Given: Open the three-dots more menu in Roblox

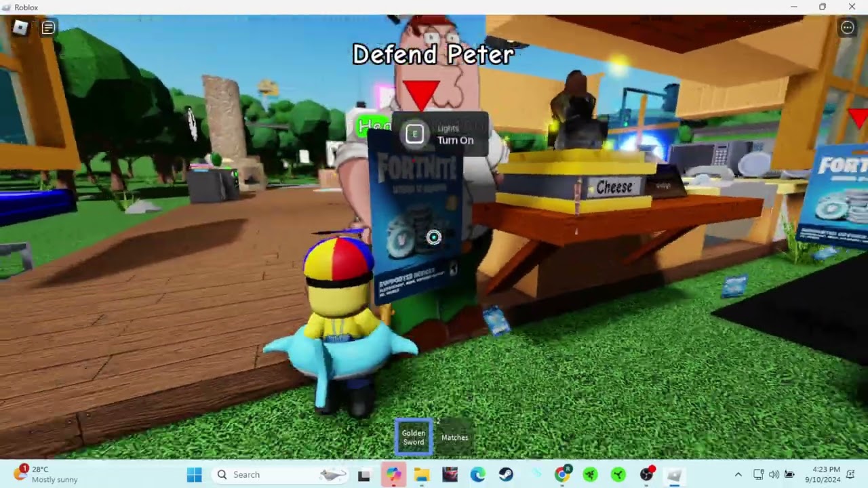Looking at the screenshot, I should [x=847, y=28].
